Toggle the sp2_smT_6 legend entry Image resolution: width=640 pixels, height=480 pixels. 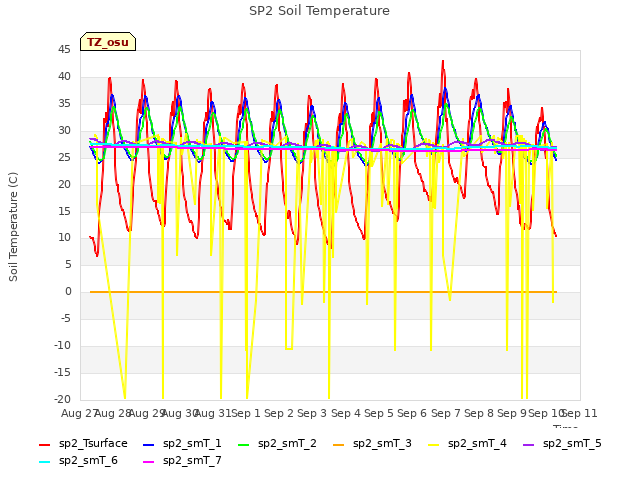pyautogui.click(x=78, y=461)
